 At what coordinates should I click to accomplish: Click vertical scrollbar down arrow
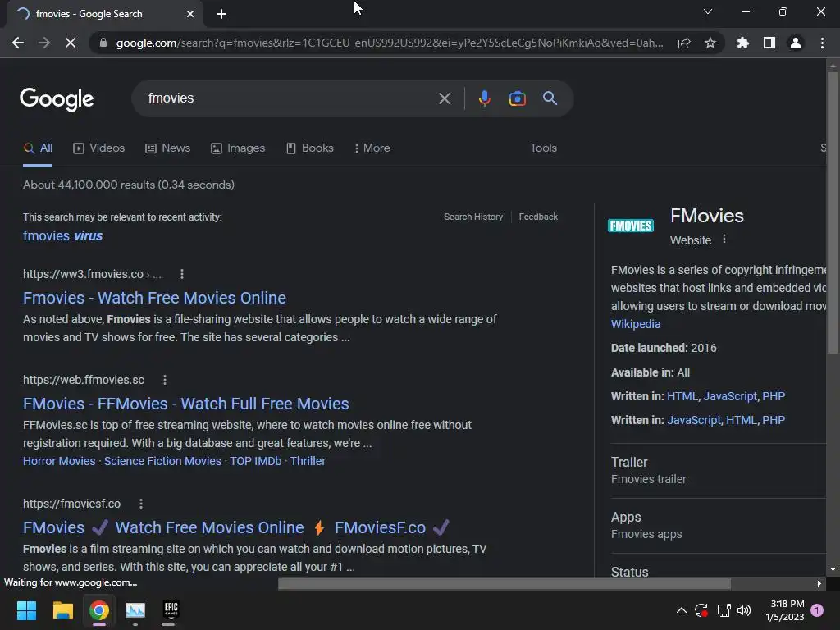click(x=833, y=569)
